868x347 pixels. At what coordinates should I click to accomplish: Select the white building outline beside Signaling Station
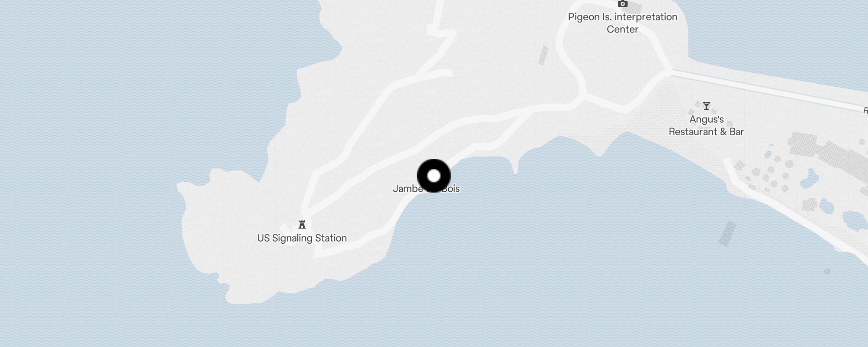(288, 233)
